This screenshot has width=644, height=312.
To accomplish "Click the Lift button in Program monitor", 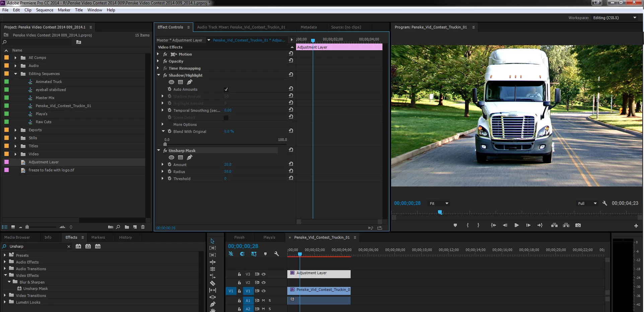I will tap(554, 225).
